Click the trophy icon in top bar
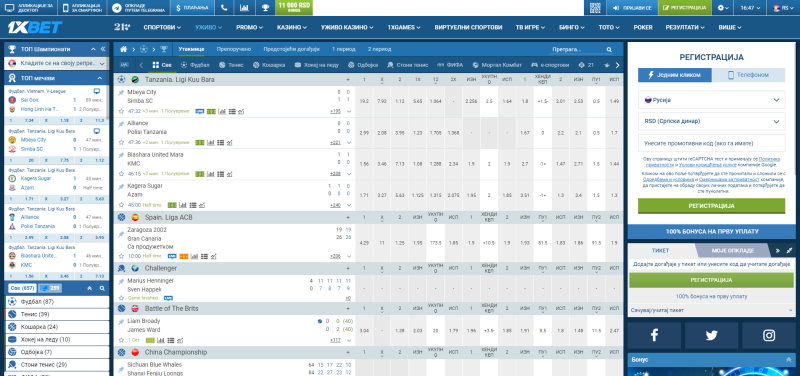The image size is (800, 376). coord(265,8)
